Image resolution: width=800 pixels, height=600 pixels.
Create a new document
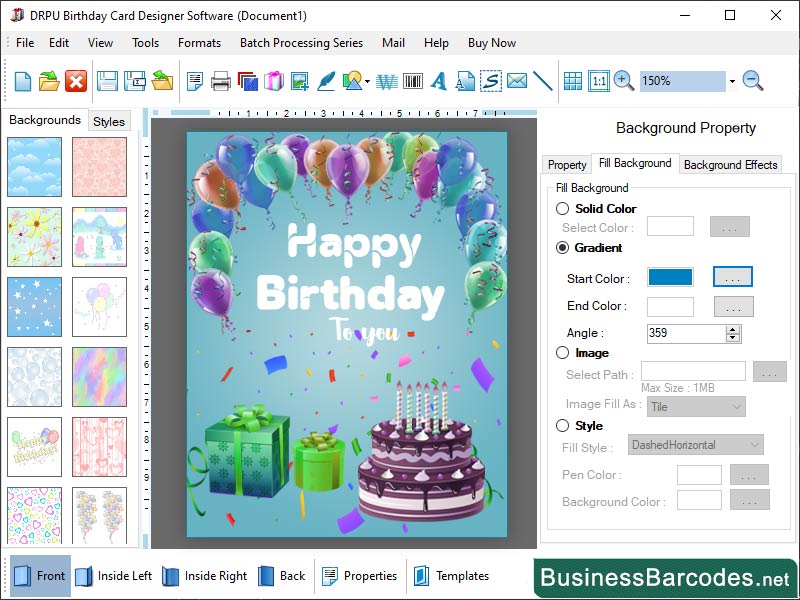tap(21, 81)
